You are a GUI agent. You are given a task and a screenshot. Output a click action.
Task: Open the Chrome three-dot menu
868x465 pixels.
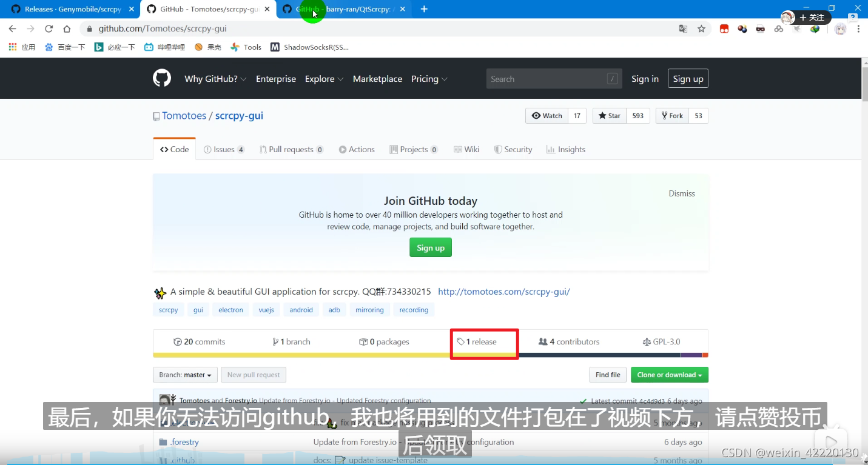(x=858, y=28)
